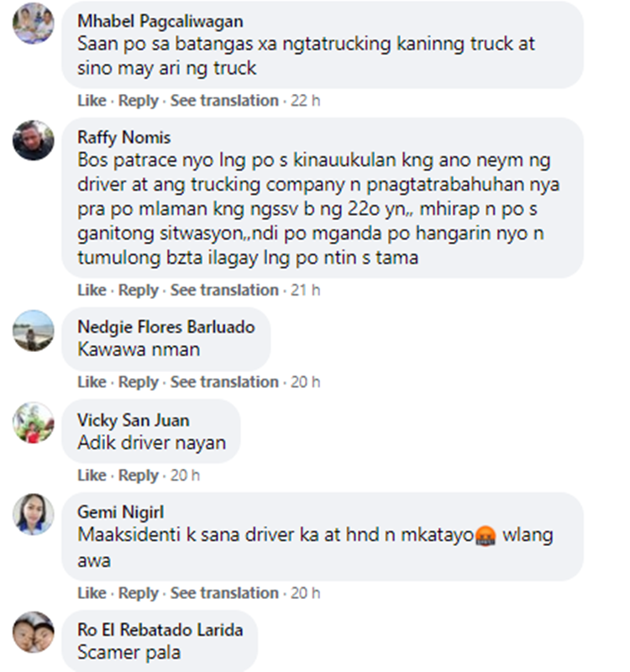View Vicky San Juan's avatar
The height and width of the screenshot is (672, 630).
point(34,423)
